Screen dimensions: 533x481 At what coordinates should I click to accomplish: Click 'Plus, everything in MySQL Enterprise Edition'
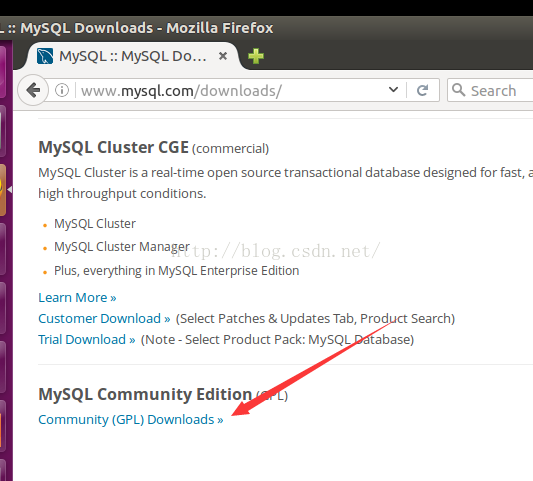coord(176,271)
